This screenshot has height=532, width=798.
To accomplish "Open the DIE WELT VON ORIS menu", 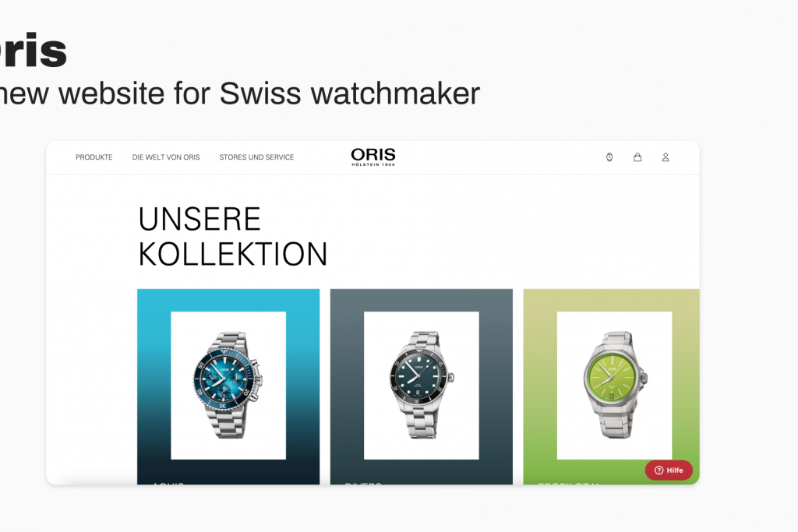I will (166, 157).
